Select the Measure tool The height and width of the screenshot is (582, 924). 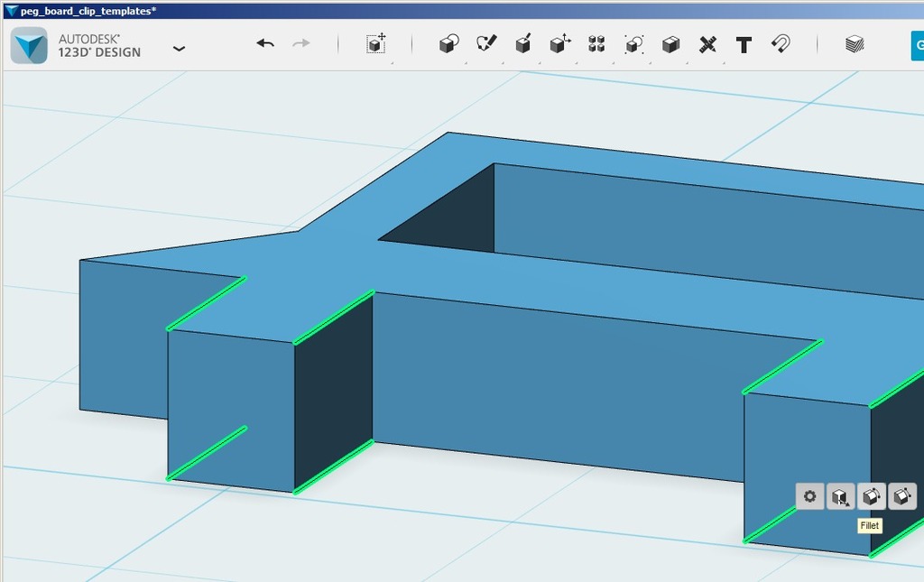[x=707, y=44]
